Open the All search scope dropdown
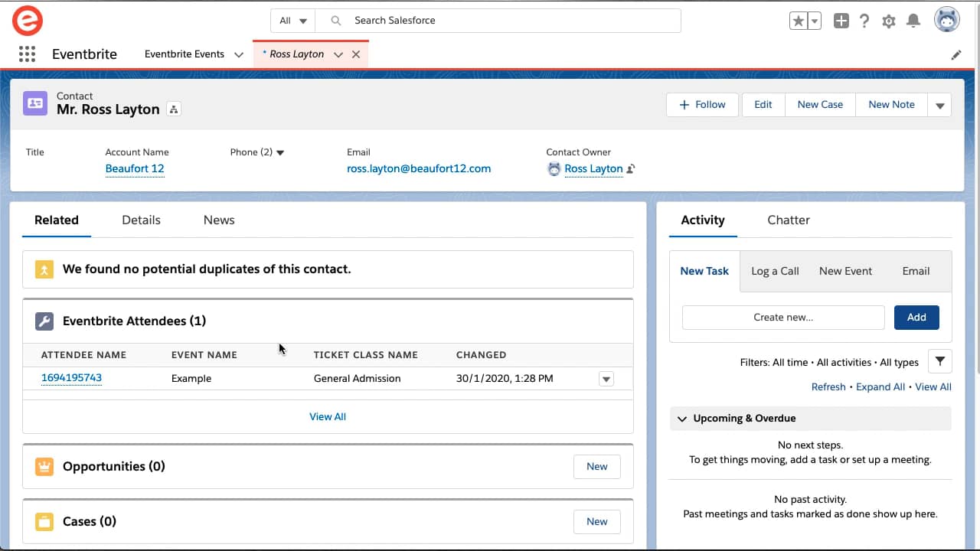The height and width of the screenshot is (551, 980). tap(293, 21)
